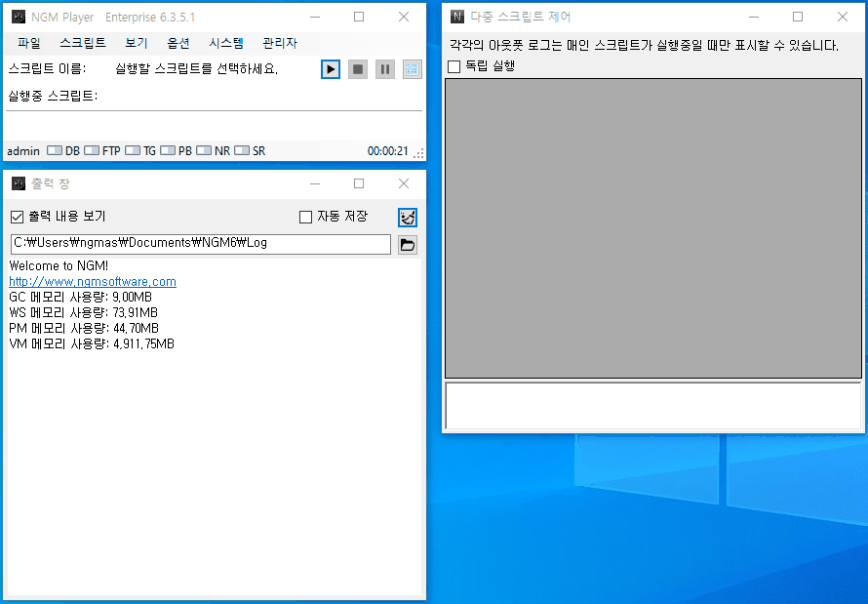
Task: Pause the script execution
Action: click(x=384, y=69)
